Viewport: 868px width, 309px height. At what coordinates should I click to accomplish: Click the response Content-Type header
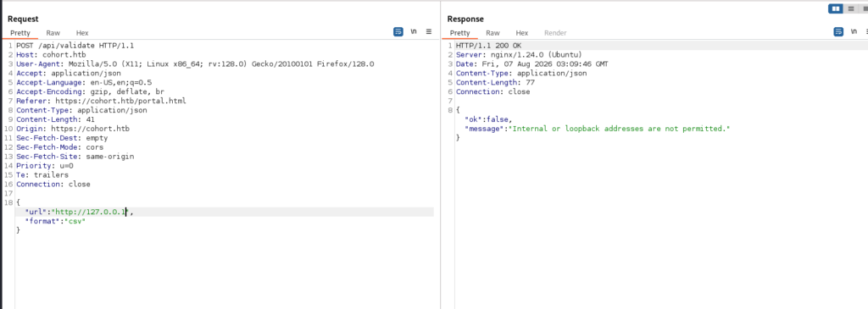click(x=521, y=73)
